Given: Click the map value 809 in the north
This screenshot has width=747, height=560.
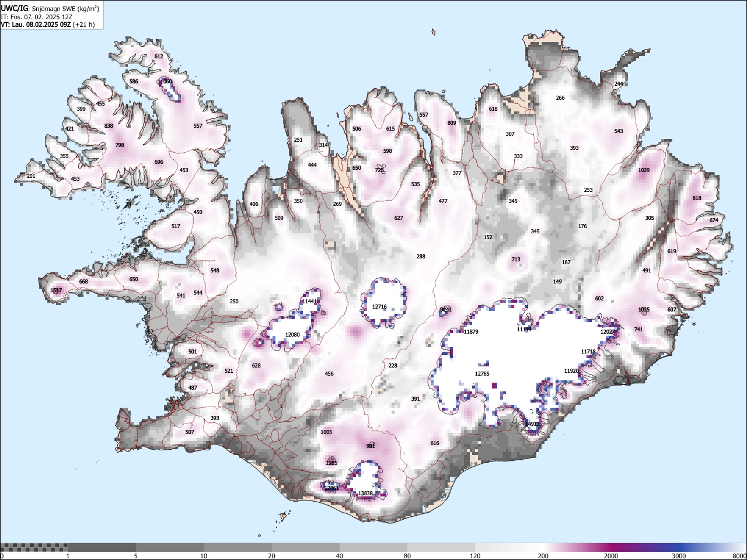Looking at the screenshot, I should click(452, 123).
